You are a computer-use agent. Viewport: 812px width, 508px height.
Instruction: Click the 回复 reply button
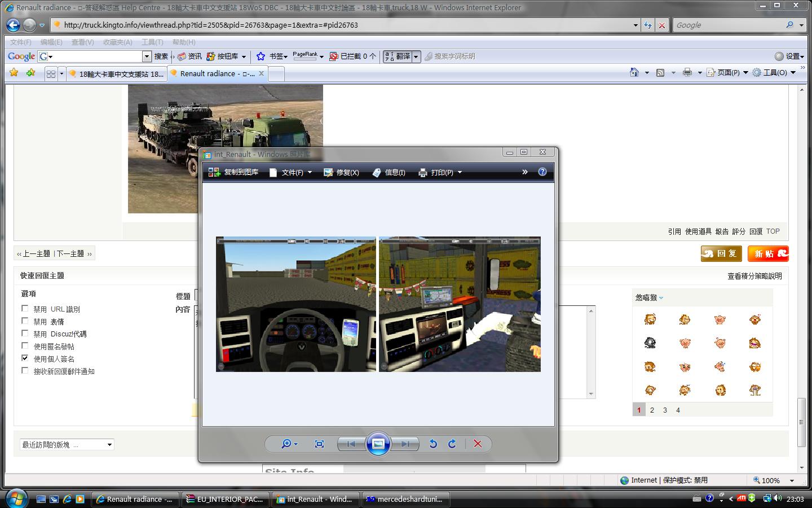point(721,254)
